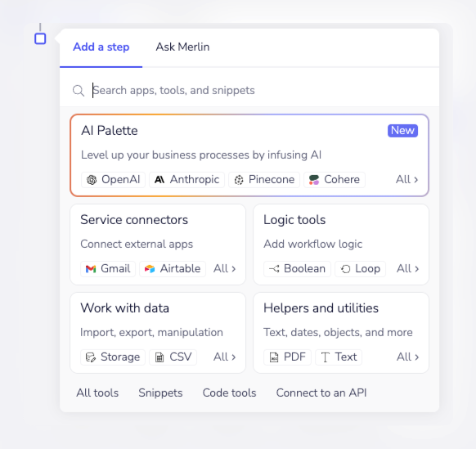Click the Text T icon
476x449 pixels.
click(326, 357)
